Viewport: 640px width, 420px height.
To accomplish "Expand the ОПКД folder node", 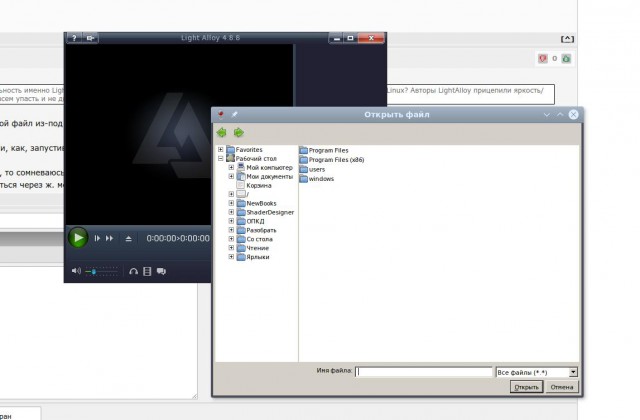I will point(231,221).
